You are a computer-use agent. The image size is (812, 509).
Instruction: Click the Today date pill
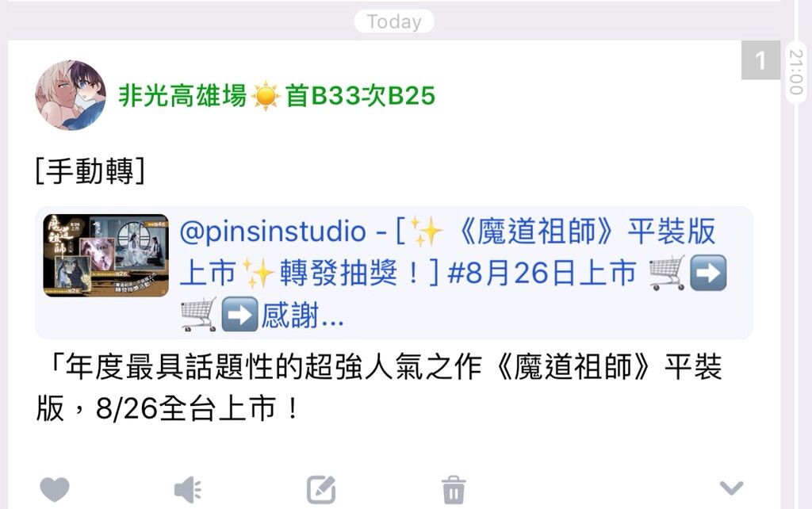tap(394, 21)
